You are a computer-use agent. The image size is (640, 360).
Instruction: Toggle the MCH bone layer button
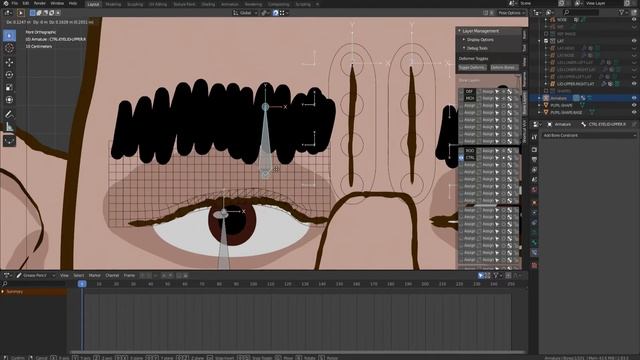pos(469,98)
